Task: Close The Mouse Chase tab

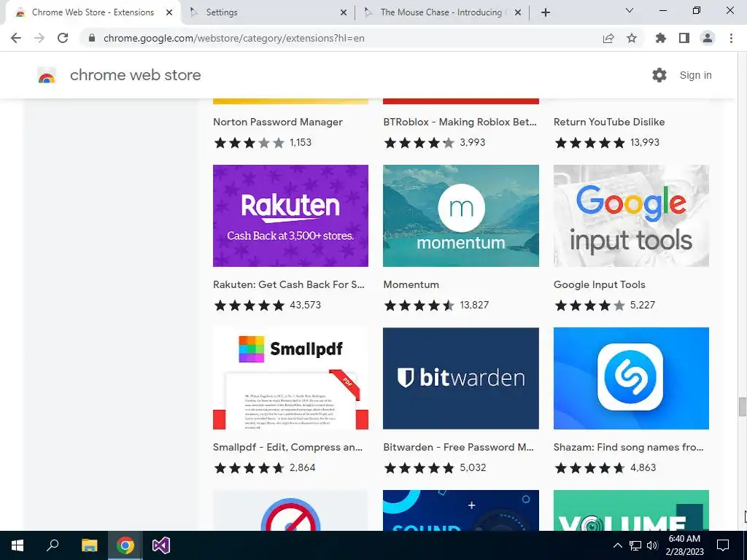Action: (x=518, y=13)
